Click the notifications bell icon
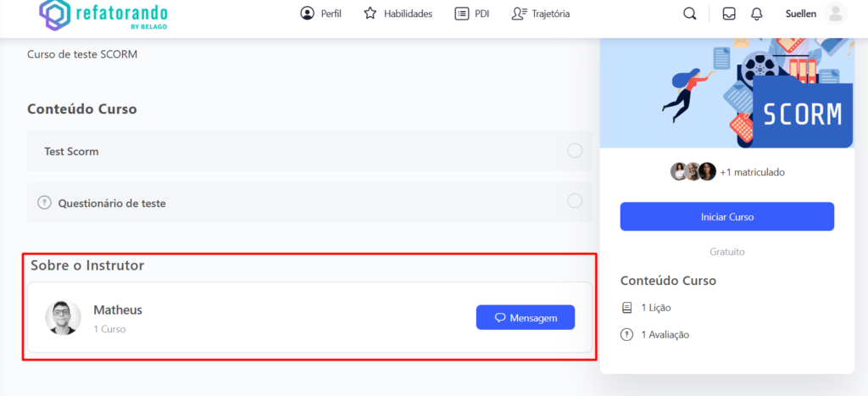The image size is (868, 396). 756,14
